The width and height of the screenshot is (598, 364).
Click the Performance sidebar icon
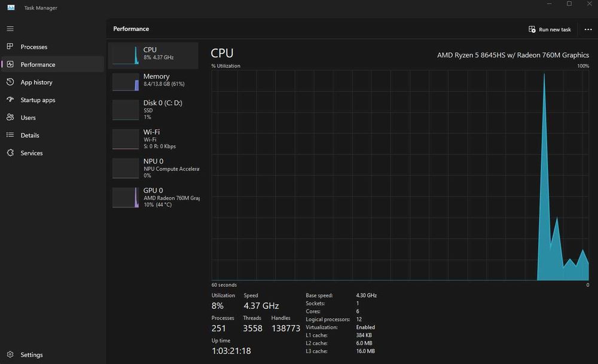point(10,65)
